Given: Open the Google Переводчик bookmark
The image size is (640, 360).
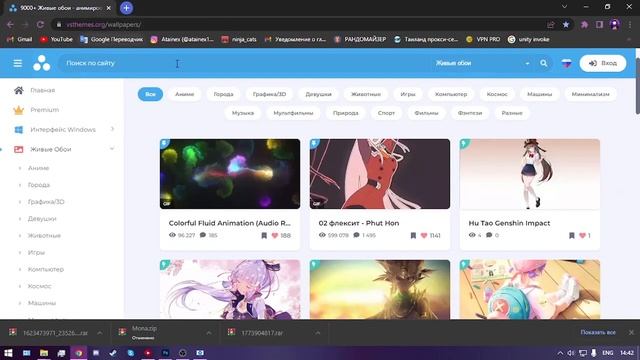Looking at the screenshot, I should 111,39.
